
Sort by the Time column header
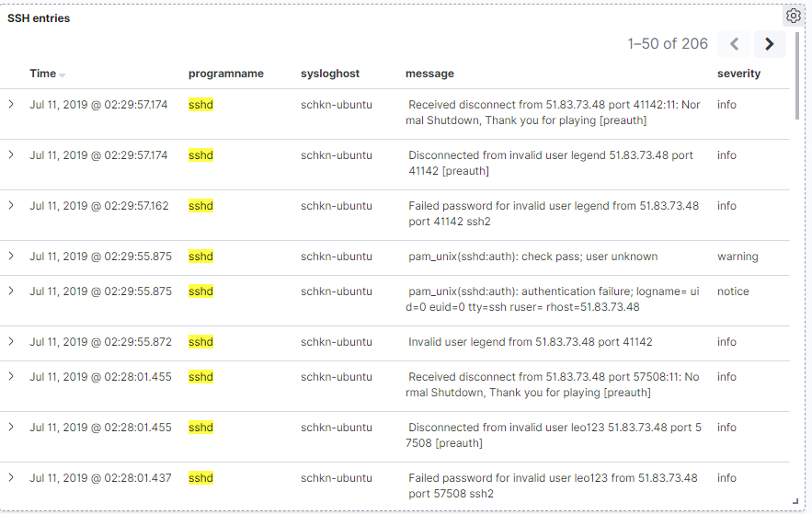(x=43, y=74)
